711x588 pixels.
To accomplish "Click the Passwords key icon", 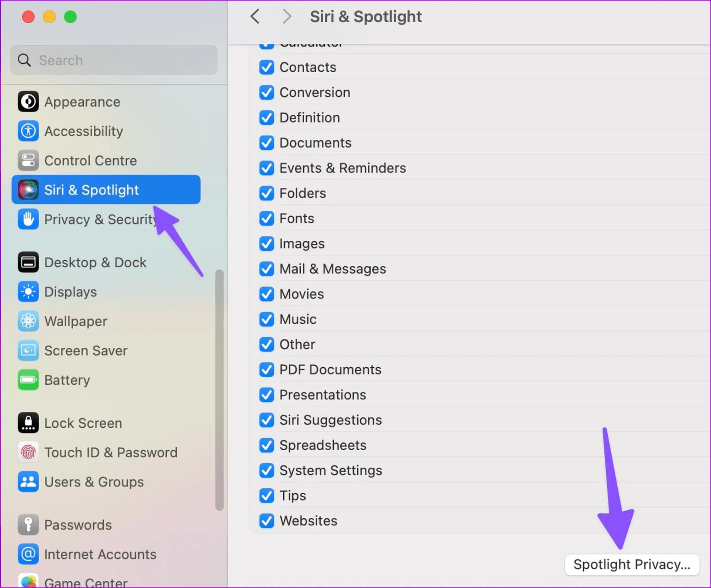I will pos(28,525).
